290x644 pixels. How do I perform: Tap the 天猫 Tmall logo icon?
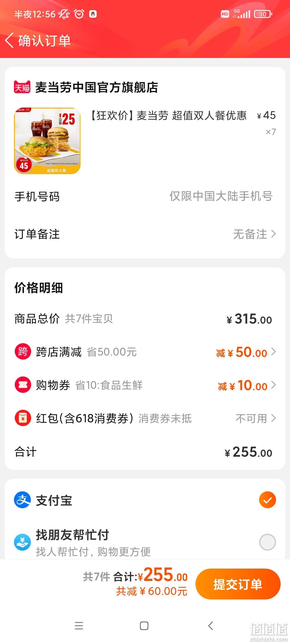click(x=22, y=87)
